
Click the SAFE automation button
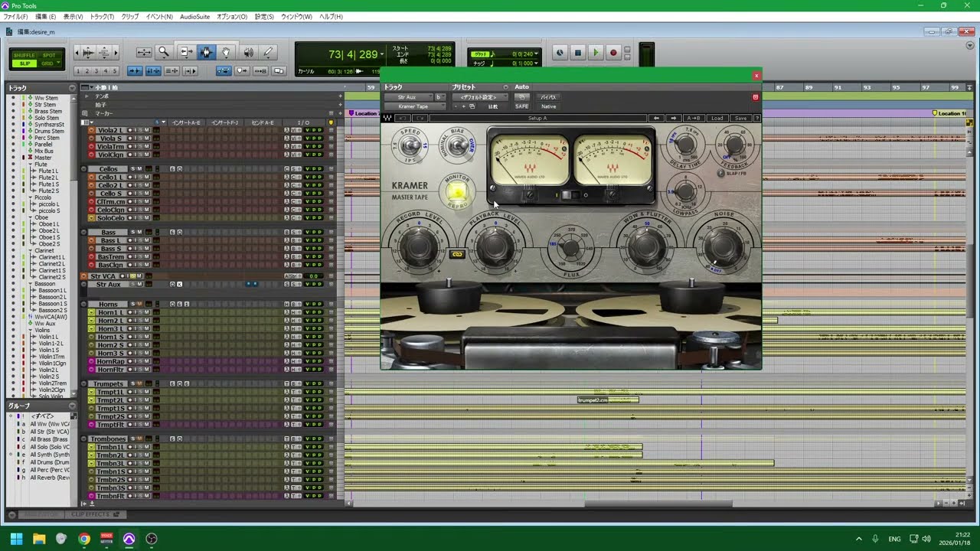[x=521, y=106]
